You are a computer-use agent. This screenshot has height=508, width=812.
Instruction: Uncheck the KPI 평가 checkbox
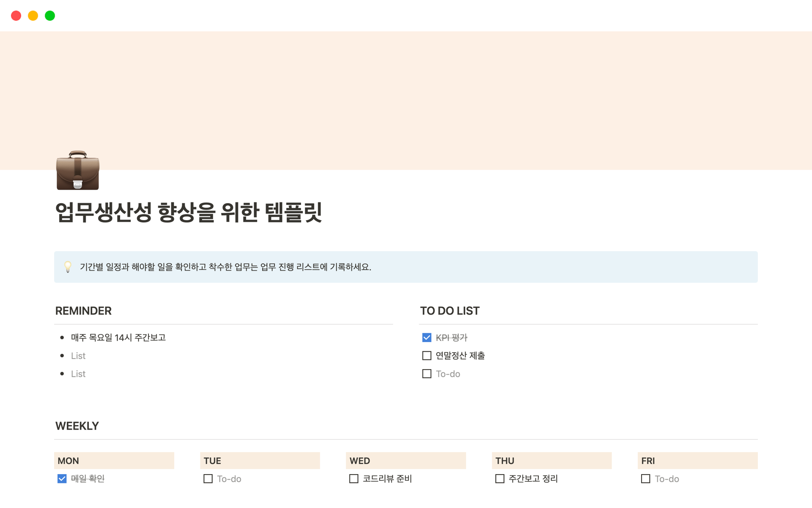point(427,337)
